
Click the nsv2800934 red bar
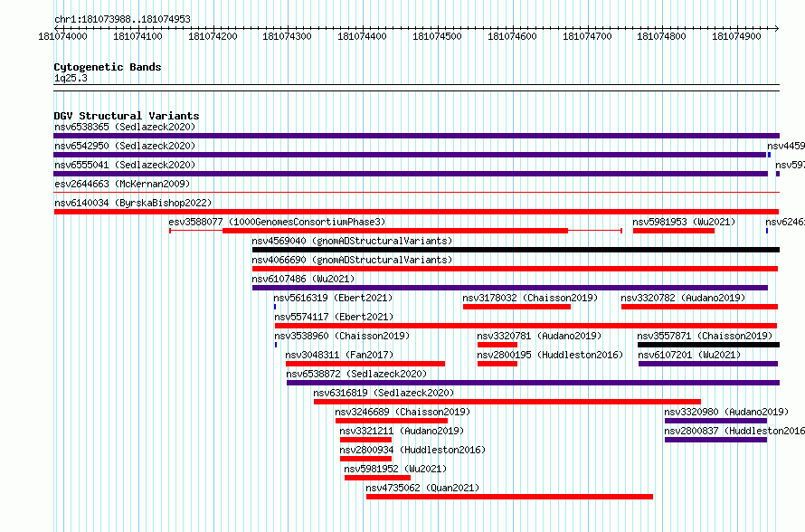[365, 459]
